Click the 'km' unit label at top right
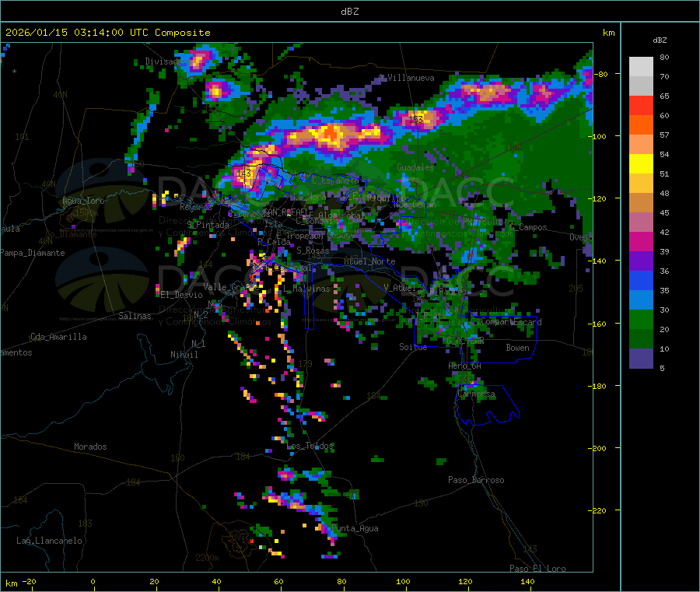This screenshot has width=700, height=592. click(x=608, y=33)
